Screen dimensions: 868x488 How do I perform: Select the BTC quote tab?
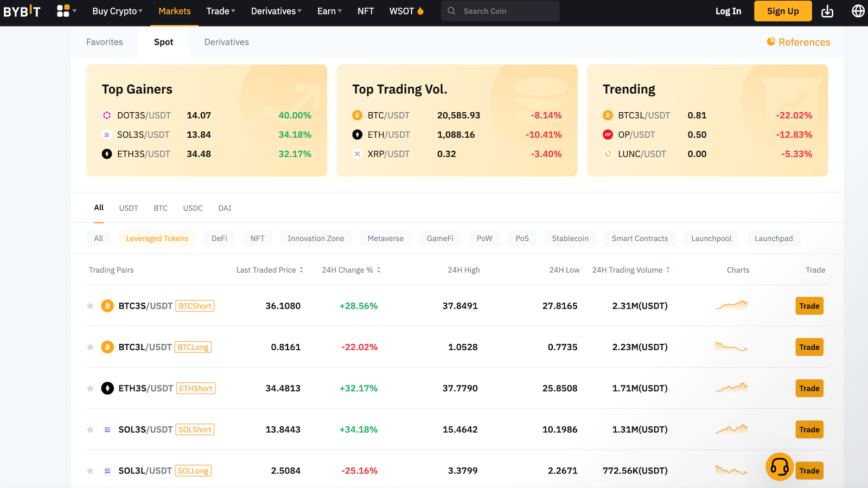[161, 208]
